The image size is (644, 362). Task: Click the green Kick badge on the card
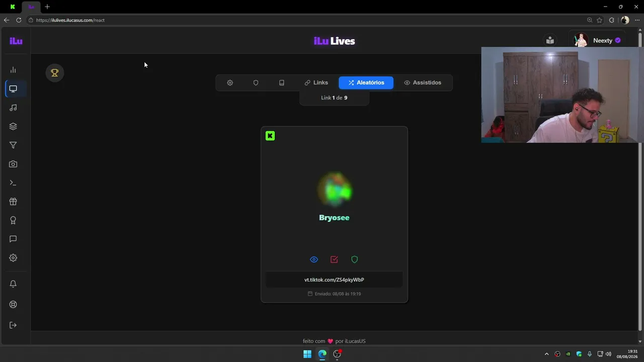(270, 136)
